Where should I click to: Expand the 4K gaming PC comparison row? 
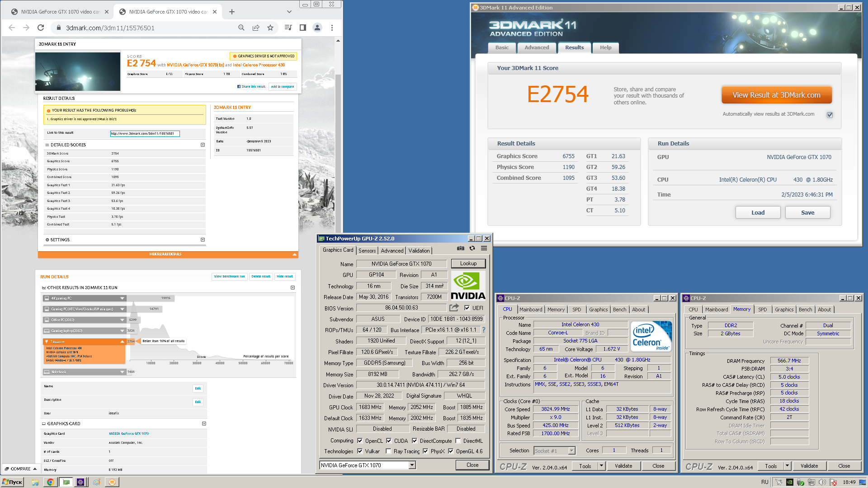point(123,298)
